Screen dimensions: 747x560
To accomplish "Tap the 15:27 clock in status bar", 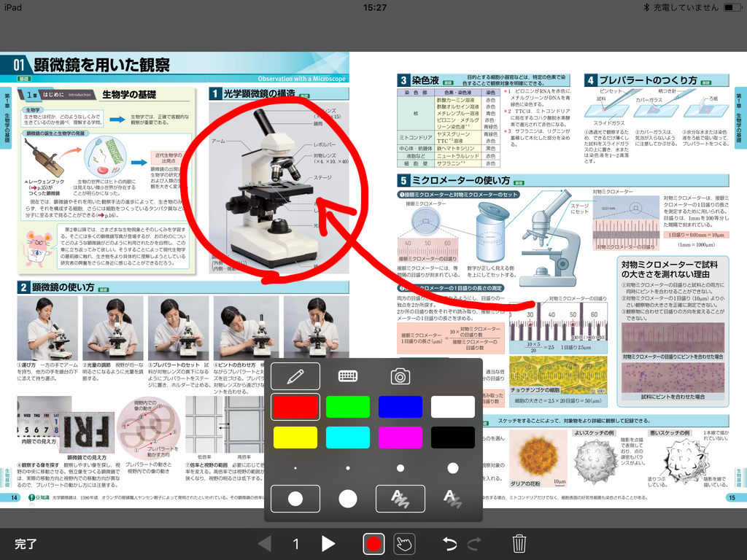I will click(x=374, y=7).
